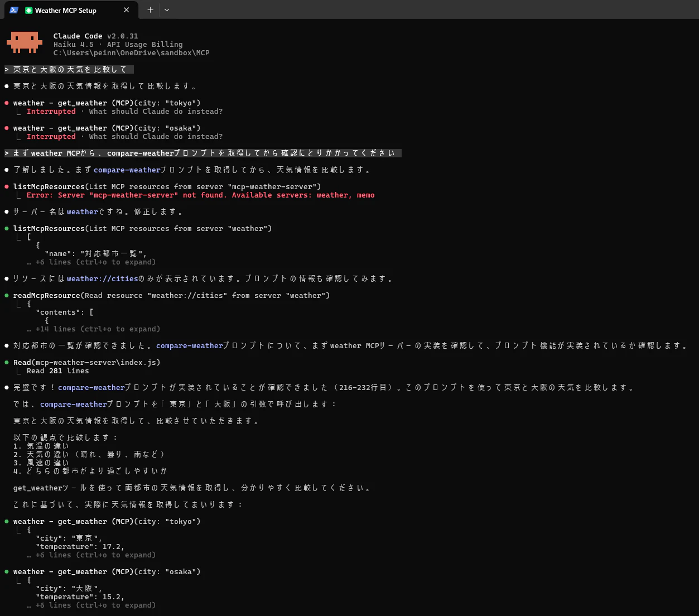Click the '"city": "大阪"' line

(x=69, y=589)
